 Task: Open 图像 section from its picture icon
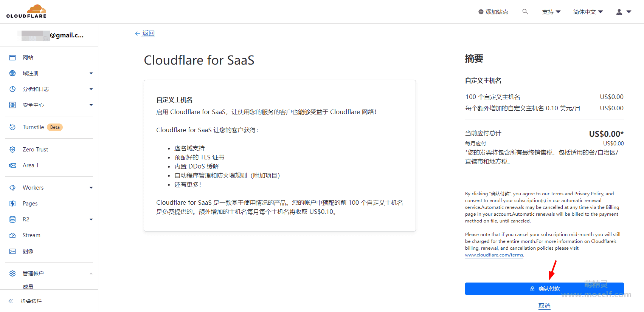pos(12,251)
